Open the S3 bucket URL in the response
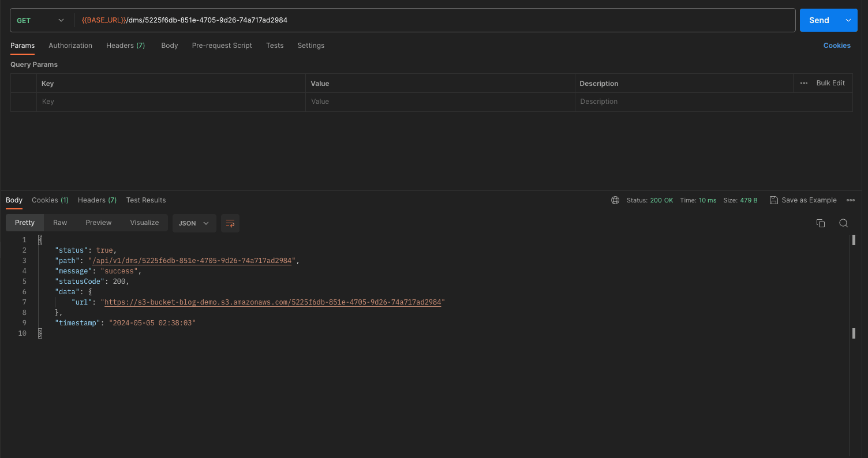The height and width of the screenshot is (458, 868). click(x=272, y=302)
